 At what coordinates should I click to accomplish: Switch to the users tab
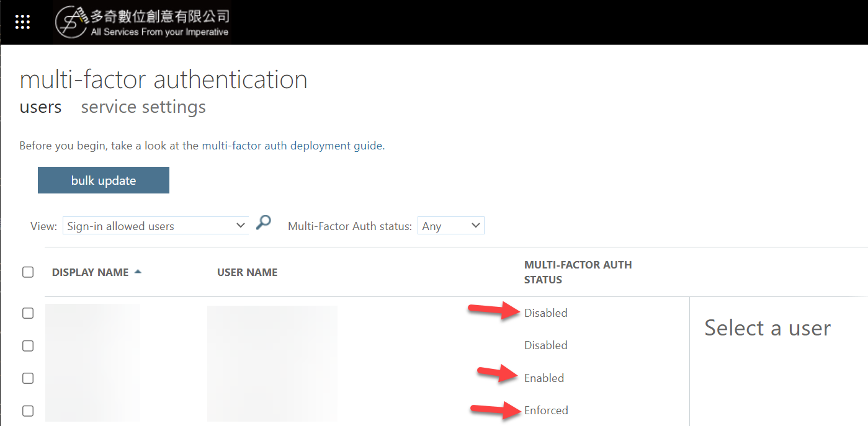(40, 107)
